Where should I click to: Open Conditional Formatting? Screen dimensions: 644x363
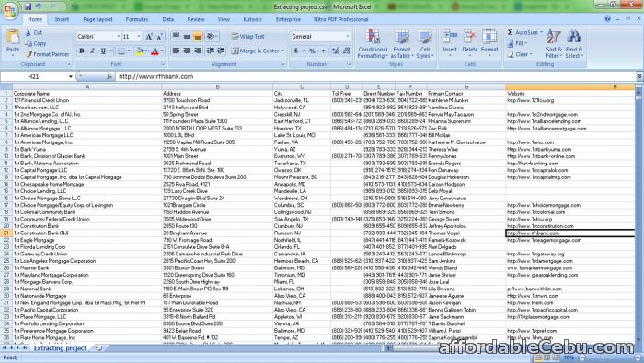point(373,43)
